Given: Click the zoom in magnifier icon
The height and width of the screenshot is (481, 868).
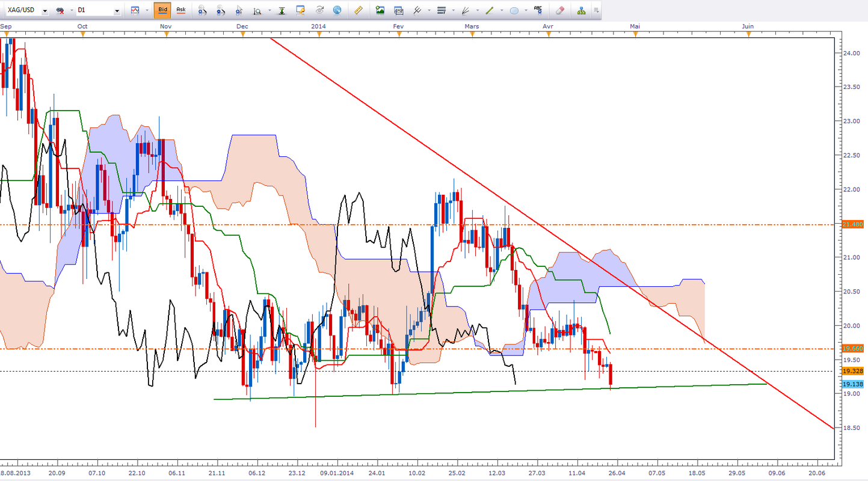Looking at the screenshot, I should (202, 10).
